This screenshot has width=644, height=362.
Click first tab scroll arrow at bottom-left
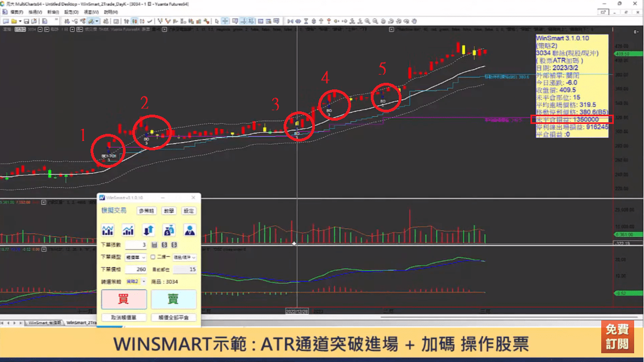click(x=2, y=324)
